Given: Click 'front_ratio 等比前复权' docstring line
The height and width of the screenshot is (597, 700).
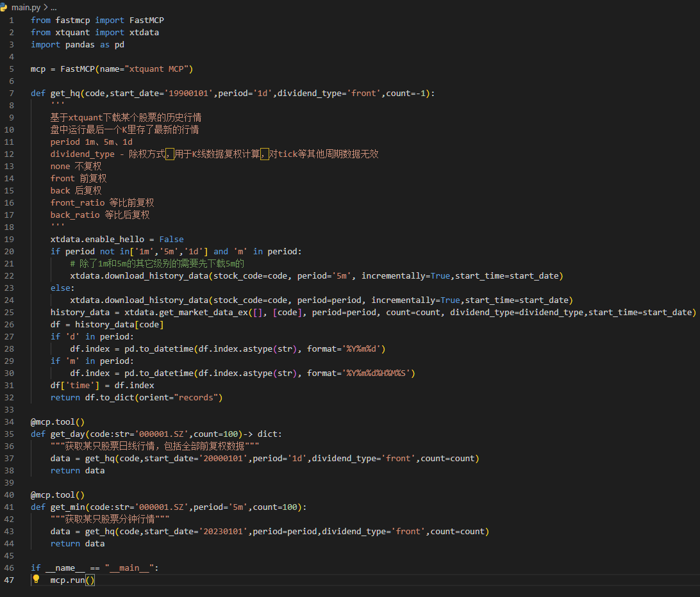Looking at the screenshot, I should [x=102, y=202].
